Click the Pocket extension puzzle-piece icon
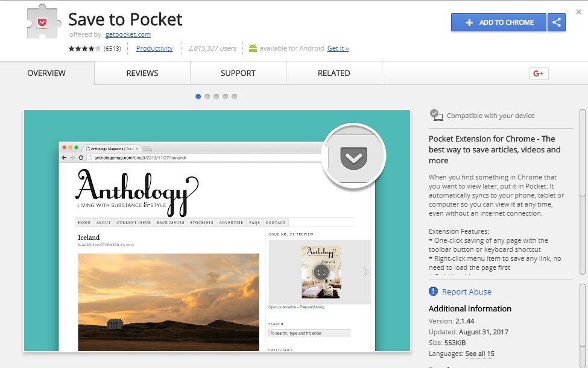The image size is (588, 368). coord(43,21)
